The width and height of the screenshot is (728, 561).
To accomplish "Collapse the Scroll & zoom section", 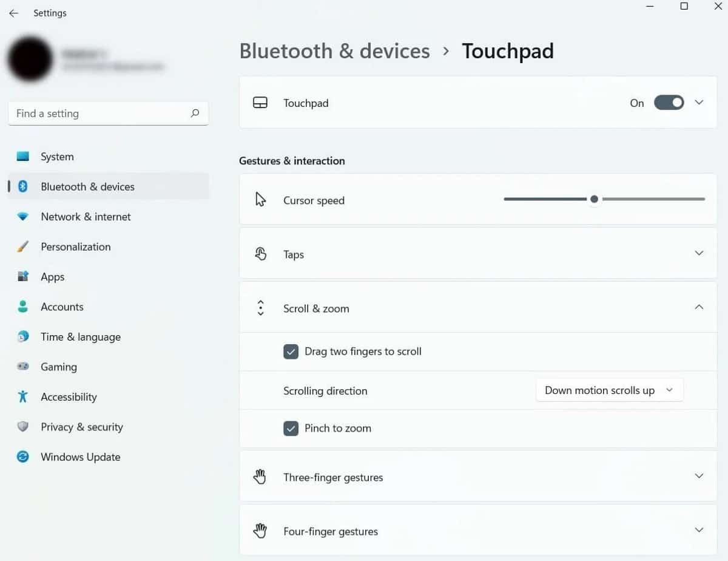I will tap(699, 307).
